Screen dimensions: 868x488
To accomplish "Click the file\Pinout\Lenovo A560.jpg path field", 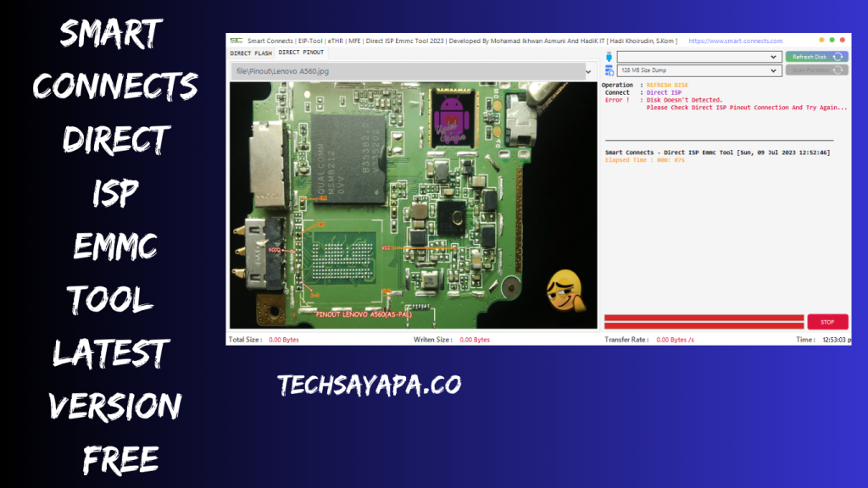I will point(408,71).
